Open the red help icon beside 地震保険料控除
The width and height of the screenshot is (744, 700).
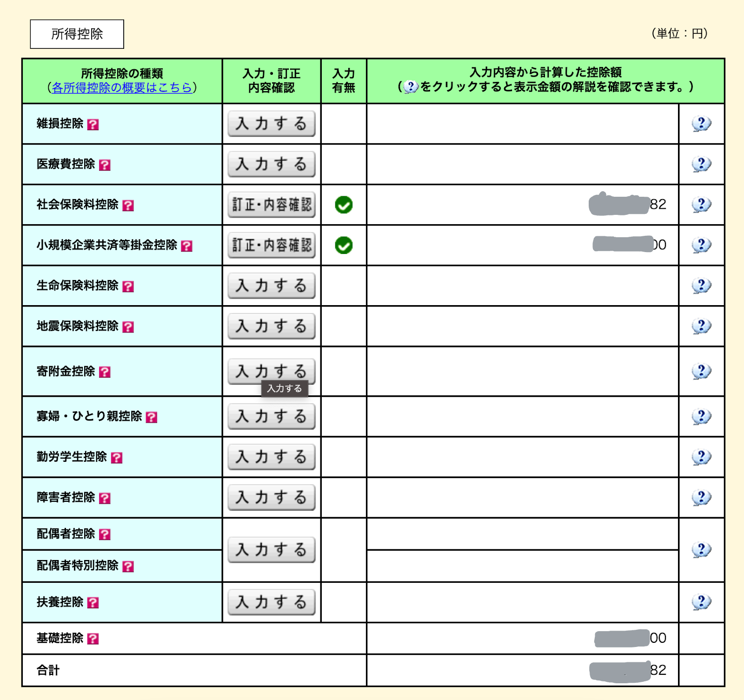(x=128, y=327)
